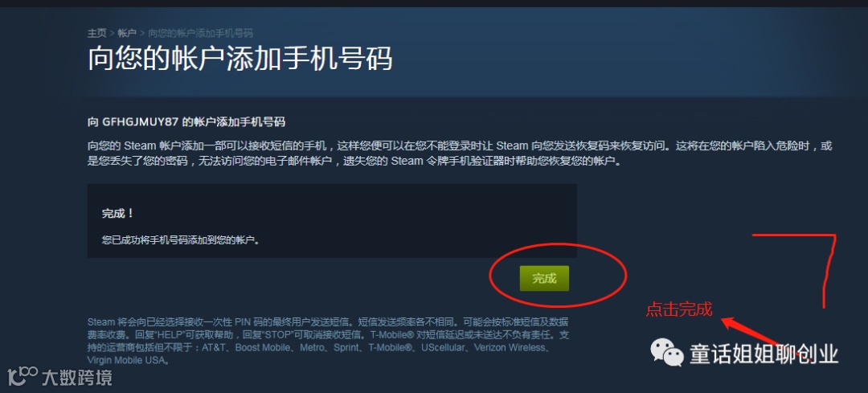Click the GFHGJMUY87 account subheading
Screen dimensions: 868x393
186,122
